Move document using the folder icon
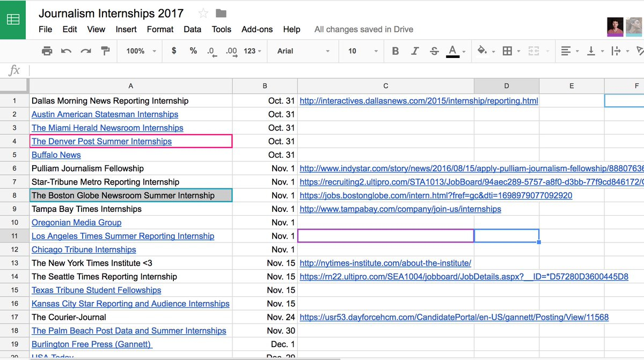644x360 pixels. click(221, 13)
